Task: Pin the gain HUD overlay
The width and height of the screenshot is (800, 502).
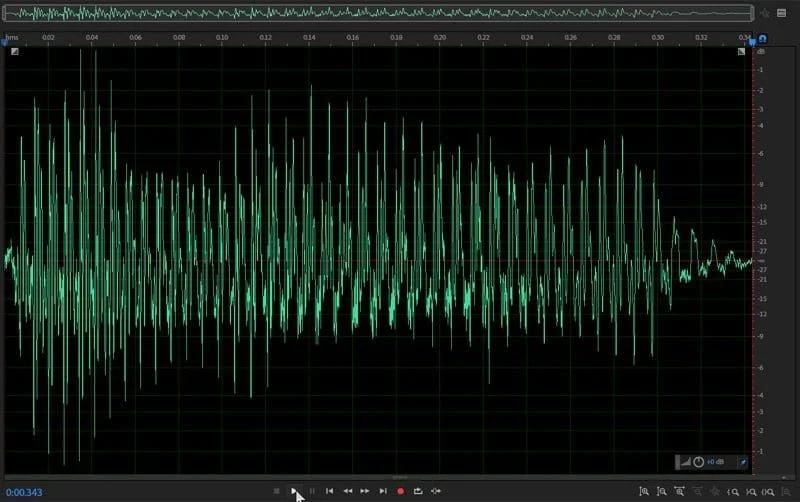Action: tap(743, 462)
